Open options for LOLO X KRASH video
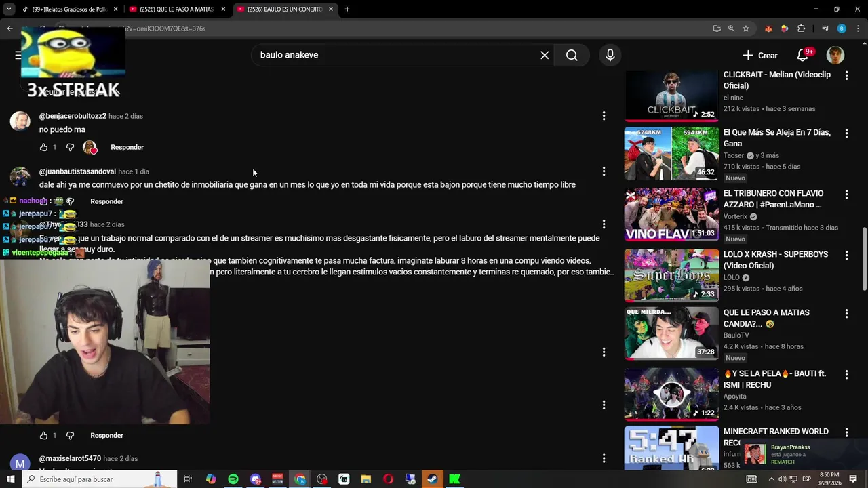The image size is (868, 488). pos(846,256)
